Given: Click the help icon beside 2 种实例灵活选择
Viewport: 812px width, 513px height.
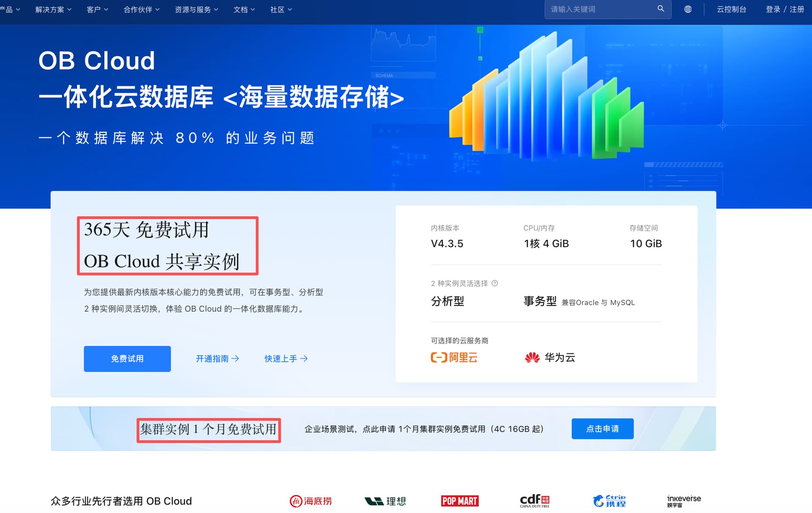Looking at the screenshot, I should coord(495,283).
